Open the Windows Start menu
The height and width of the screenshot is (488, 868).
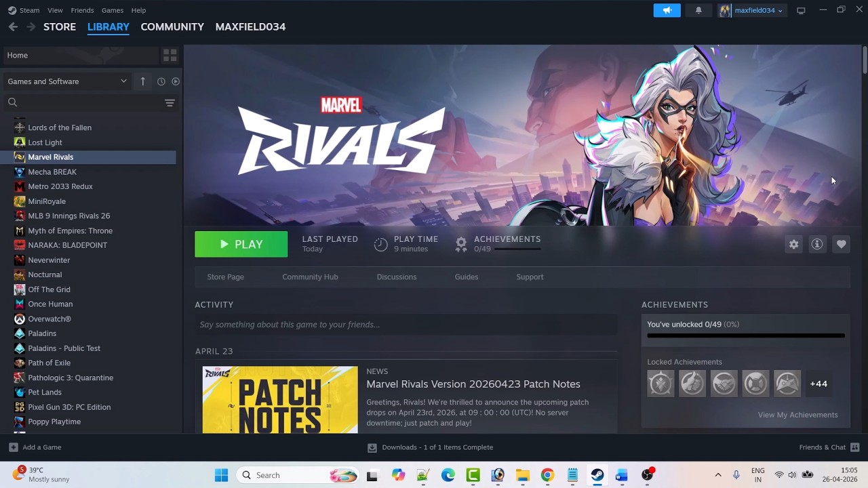click(221, 475)
